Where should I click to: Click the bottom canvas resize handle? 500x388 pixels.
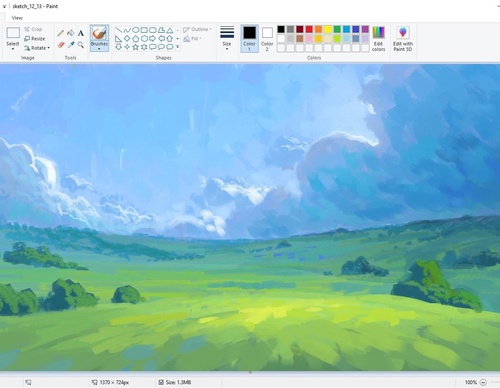(x=250, y=372)
